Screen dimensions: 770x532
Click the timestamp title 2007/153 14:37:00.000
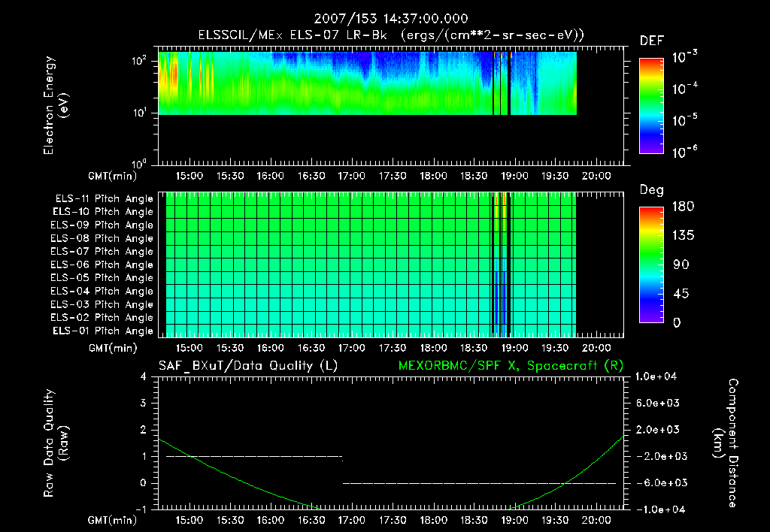[x=391, y=19]
